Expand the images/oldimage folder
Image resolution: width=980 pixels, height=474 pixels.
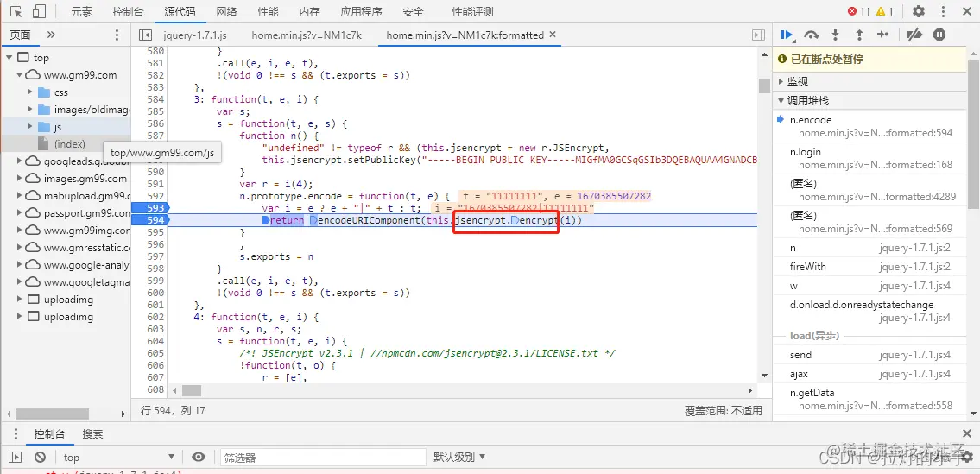pyautogui.click(x=30, y=110)
